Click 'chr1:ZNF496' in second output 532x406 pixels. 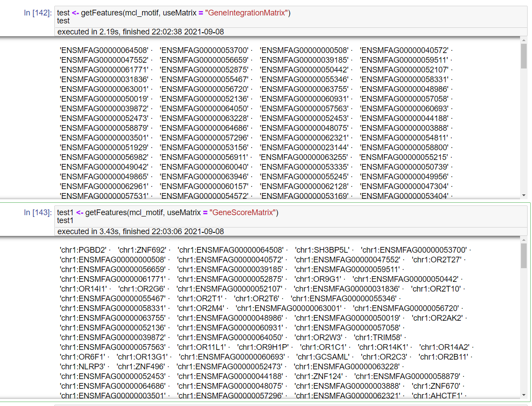point(141,367)
